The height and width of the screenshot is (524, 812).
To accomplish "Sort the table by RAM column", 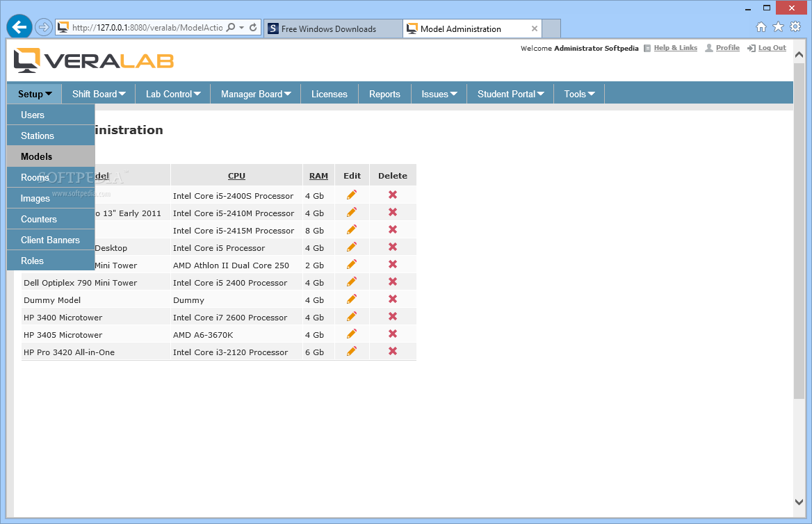I will [x=318, y=176].
